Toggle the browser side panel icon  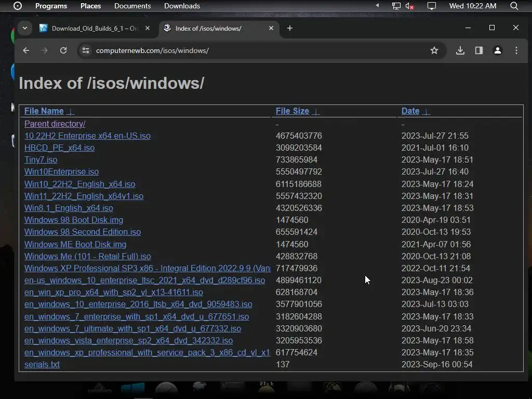[478, 50]
